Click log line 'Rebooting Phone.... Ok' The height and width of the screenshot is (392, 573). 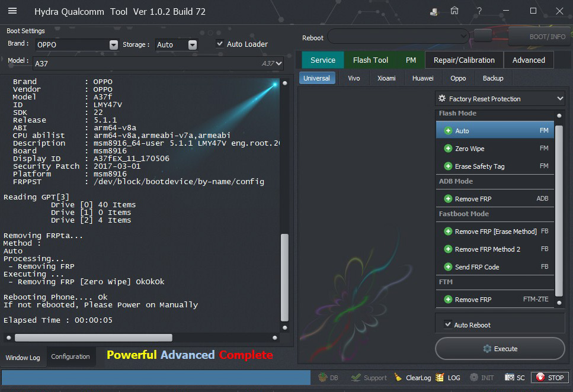coord(56,297)
